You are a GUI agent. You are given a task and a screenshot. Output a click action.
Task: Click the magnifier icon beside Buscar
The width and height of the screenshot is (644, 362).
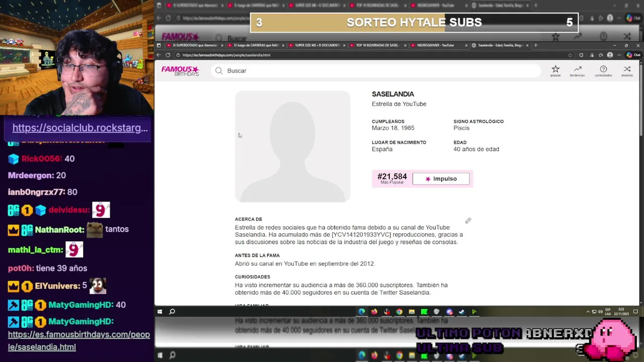(x=219, y=71)
